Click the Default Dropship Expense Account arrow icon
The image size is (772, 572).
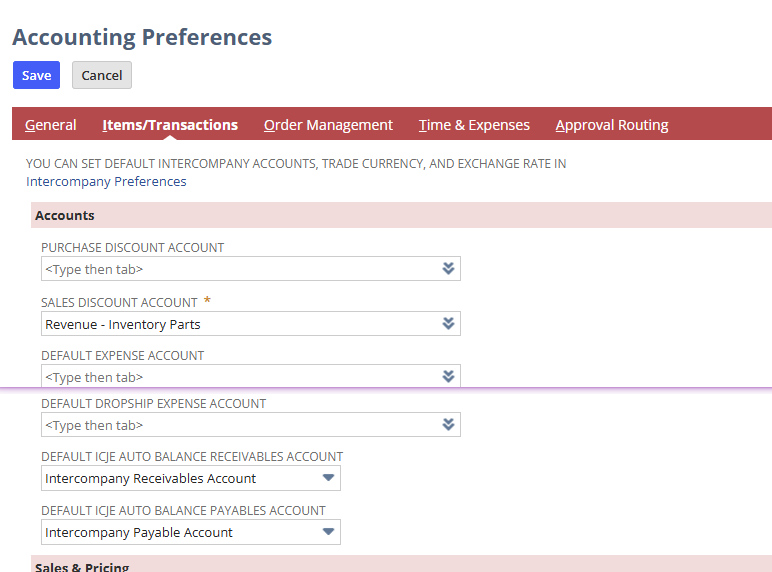point(448,425)
